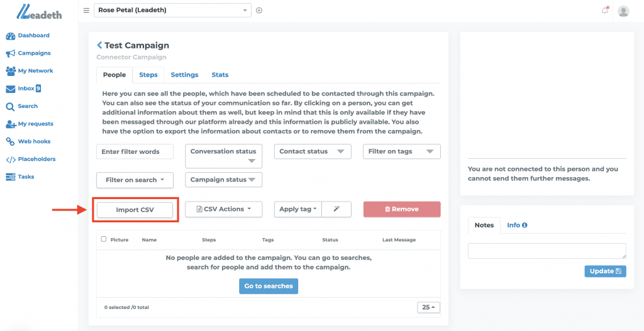The height and width of the screenshot is (331, 644).
Task: Click the red Remove button
Action: pyautogui.click(x=402, y=209)
